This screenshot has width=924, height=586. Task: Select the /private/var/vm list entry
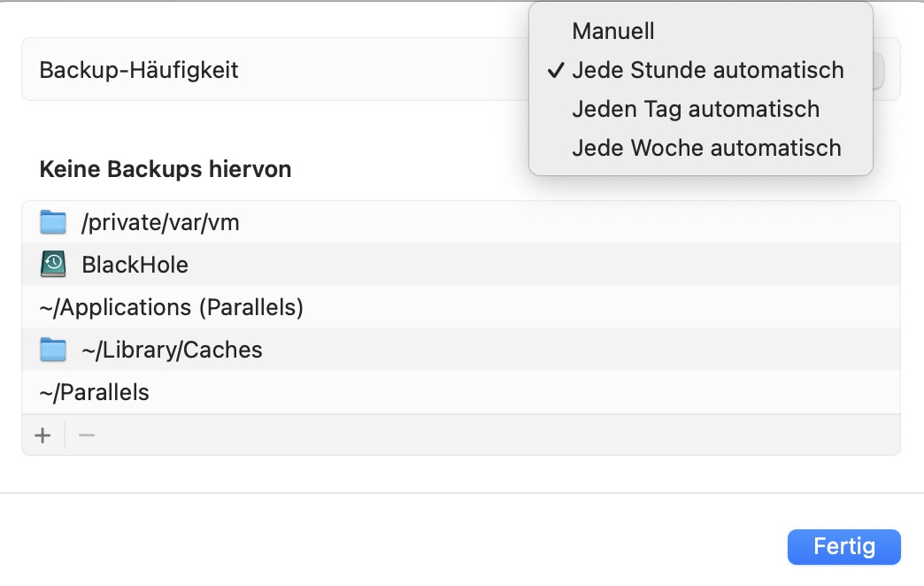pyautogui.click(x=461, y=222)
